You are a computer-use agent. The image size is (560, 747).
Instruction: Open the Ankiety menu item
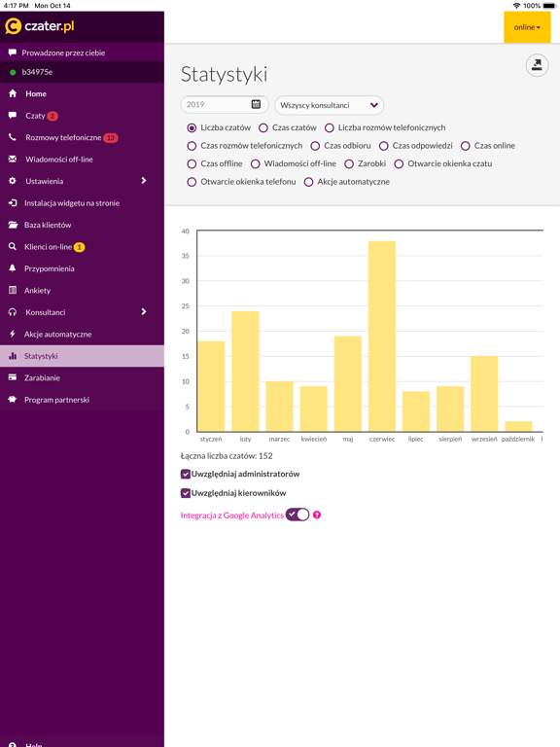82,291
